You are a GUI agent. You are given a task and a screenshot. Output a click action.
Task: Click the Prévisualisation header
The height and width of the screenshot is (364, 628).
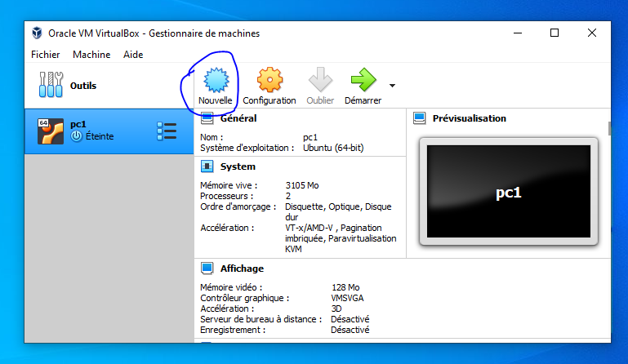pyautogui.click(x=469, y=118)
